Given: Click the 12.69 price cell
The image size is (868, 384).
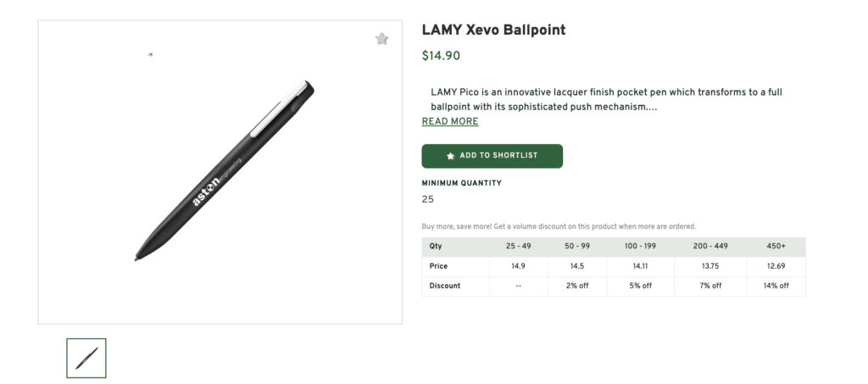Looking at the screenshot, I should [776, 266].
